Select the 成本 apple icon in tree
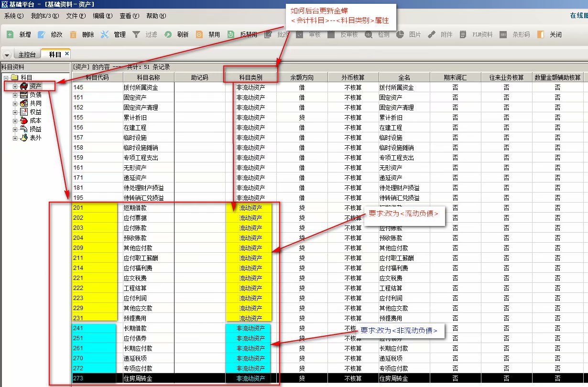 [x=23, y=120]
